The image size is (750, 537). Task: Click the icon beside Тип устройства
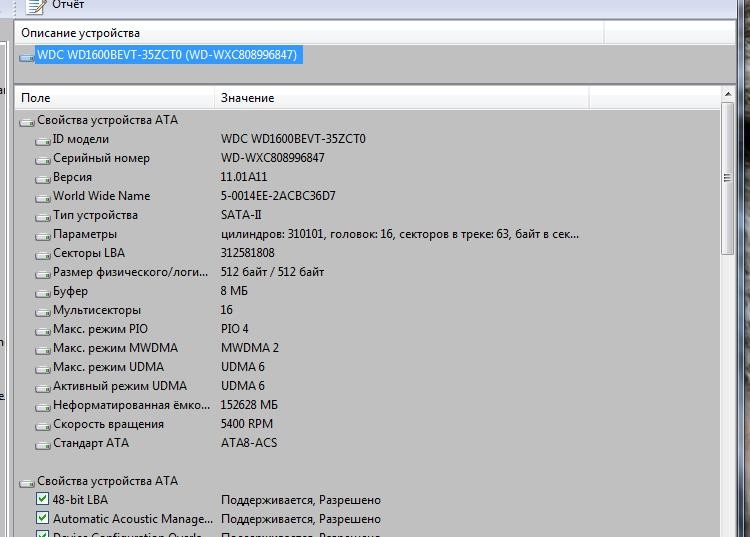(43, 216)
